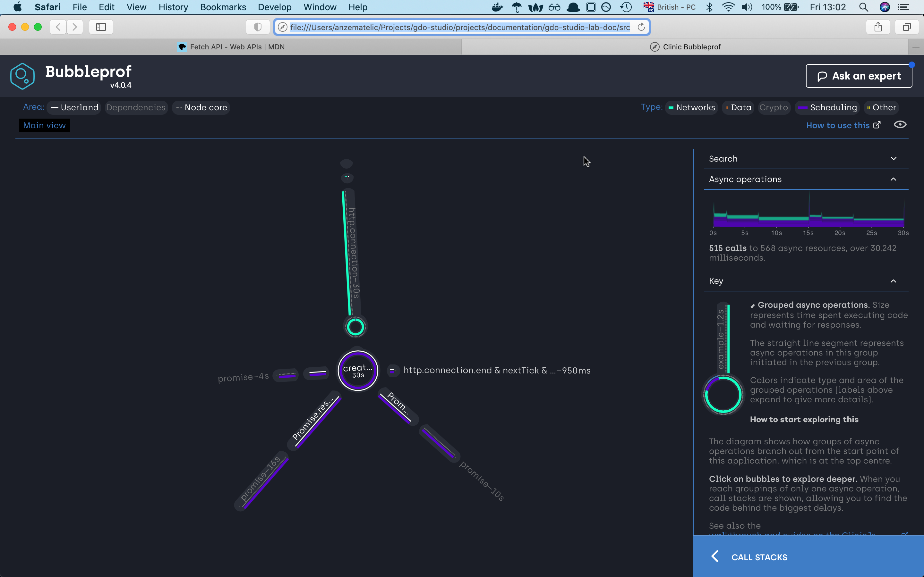Toggle the eye visibility icon
The image size is (924, 577).
click(900, 125)
